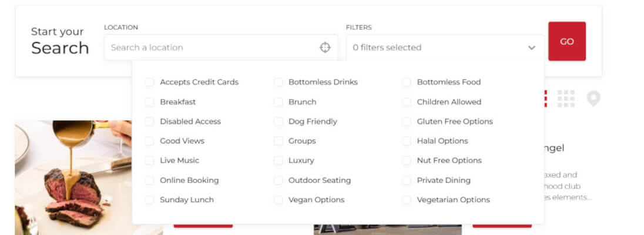The image size is (644, 235).
Task: Click the current location crosshair icon
Action: point(325,47)
